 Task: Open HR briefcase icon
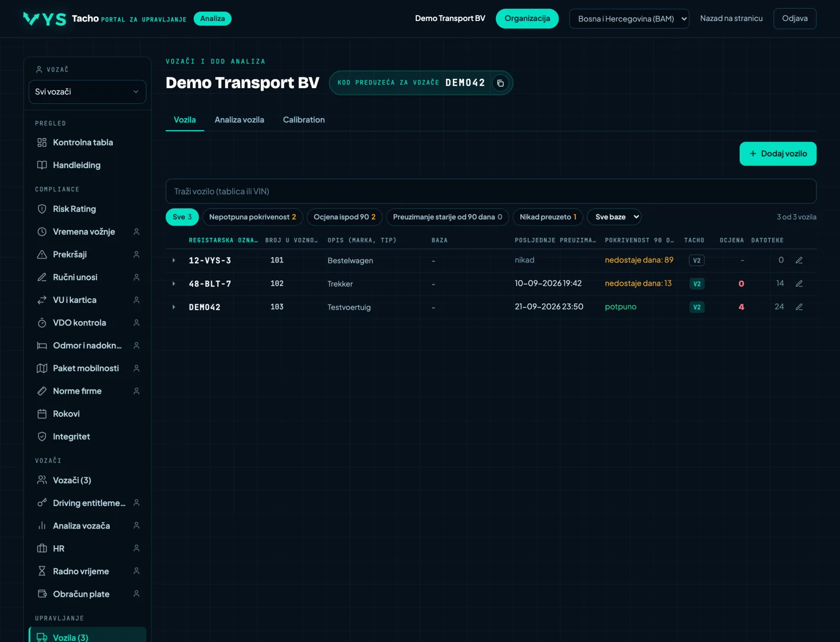click(x=42, y=549)
